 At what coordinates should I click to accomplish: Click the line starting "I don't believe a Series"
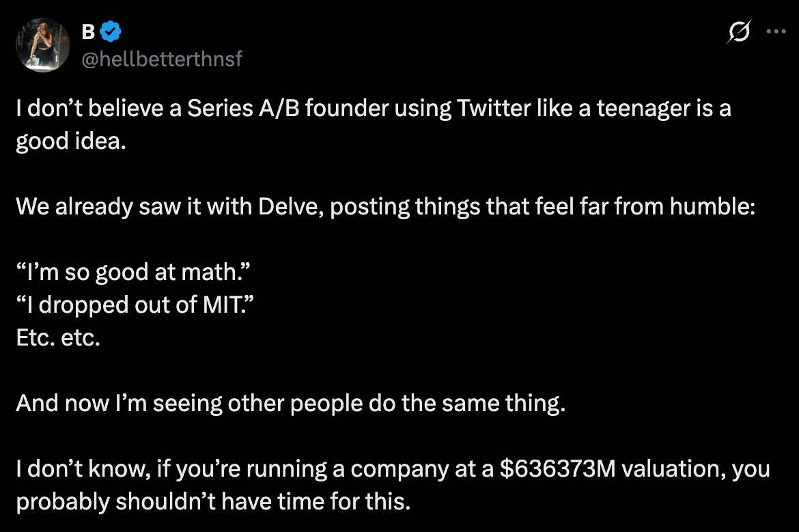(374, 108)
